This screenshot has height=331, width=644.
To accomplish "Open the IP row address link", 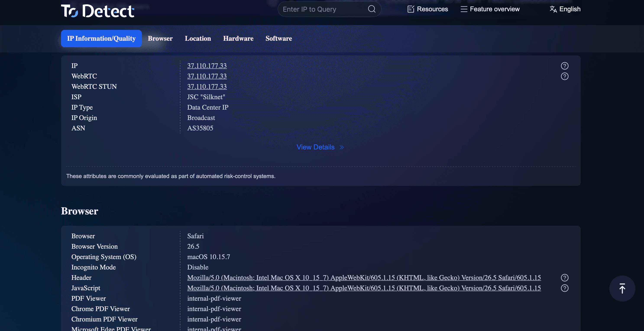I will (x=207, y=66).
